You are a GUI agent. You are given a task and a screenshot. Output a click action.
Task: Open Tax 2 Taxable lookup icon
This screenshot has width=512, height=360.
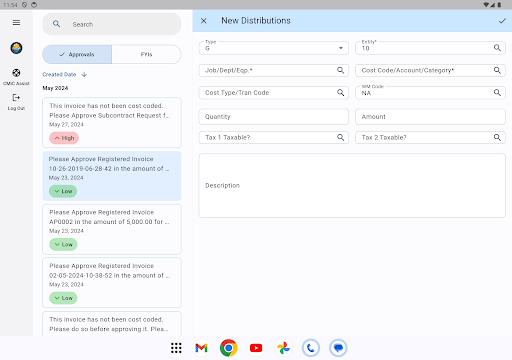point(497,137)
